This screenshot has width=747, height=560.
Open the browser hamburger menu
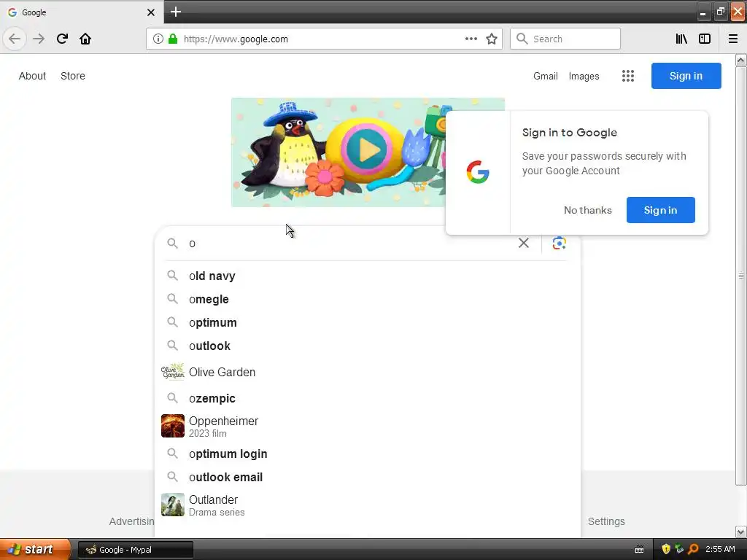[x=733, y=39]
